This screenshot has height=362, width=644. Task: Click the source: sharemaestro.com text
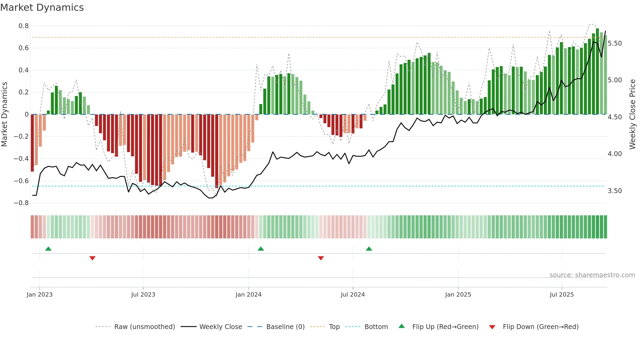click(592, 275)
